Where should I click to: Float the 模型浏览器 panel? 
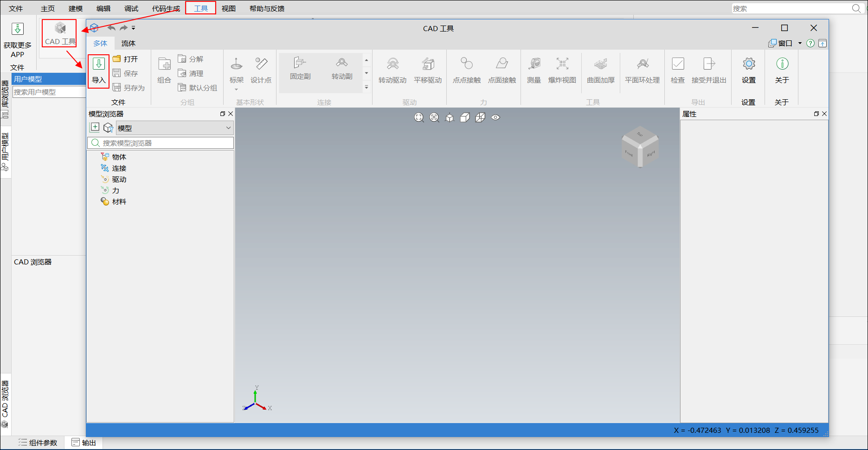click(223, 114)
